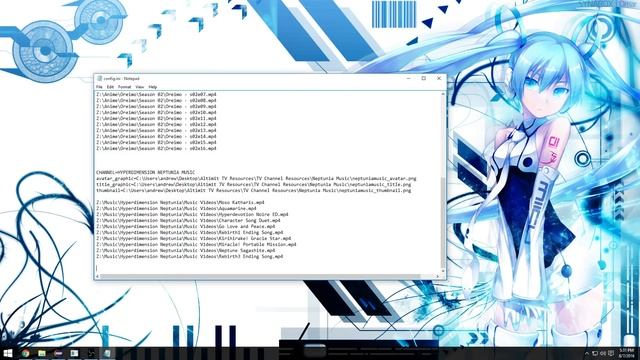Open the View menu in Notepad

tap(140, 87)
